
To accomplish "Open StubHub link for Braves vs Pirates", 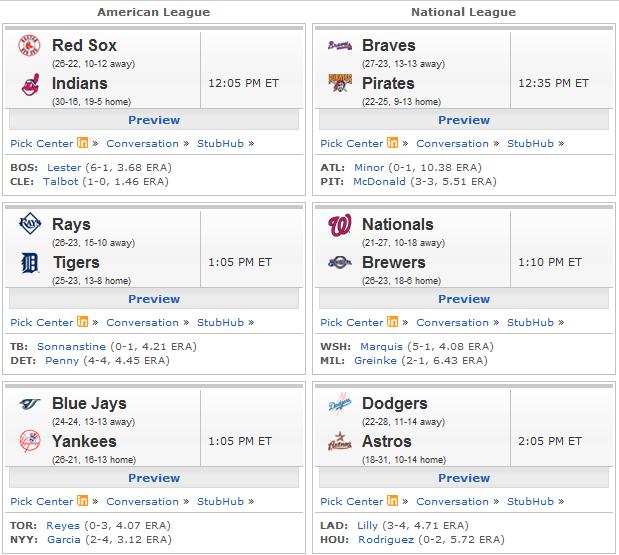I will pyautogui.click(x=530, y=144).
